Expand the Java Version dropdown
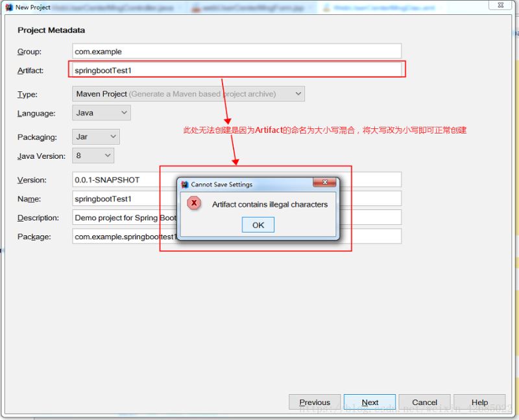519x420 pixels. (93, 156)
